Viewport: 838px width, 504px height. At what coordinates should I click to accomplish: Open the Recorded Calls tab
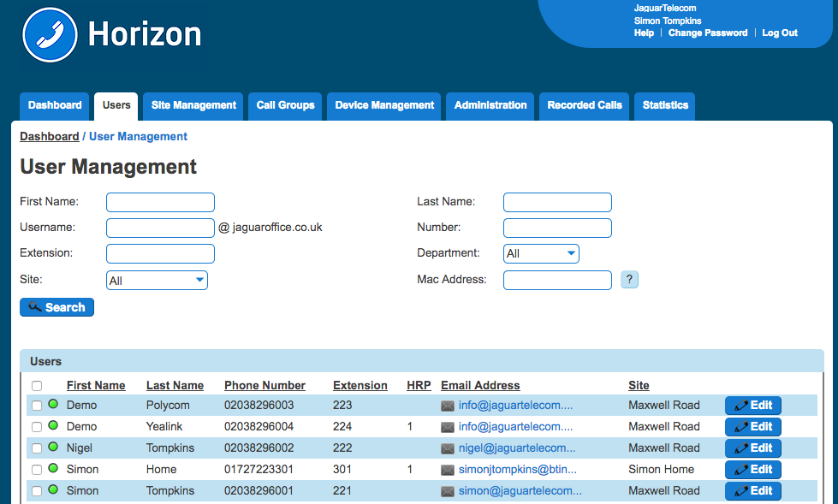click(585, 105)
